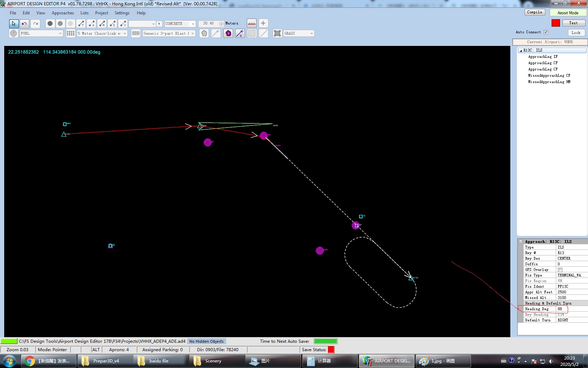Viewport: 588px width, 368px height.
Task: Open the Lists menu
Action: coord(84,13)
